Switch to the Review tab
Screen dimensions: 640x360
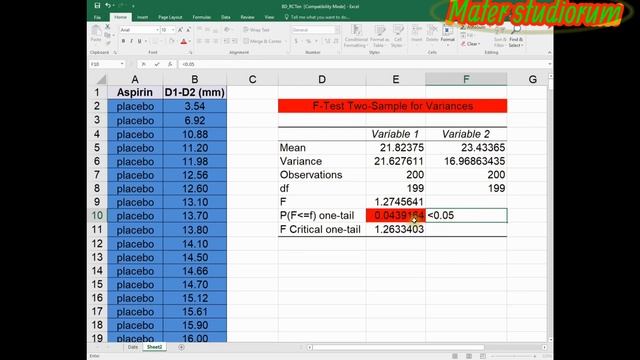point(247,17)
